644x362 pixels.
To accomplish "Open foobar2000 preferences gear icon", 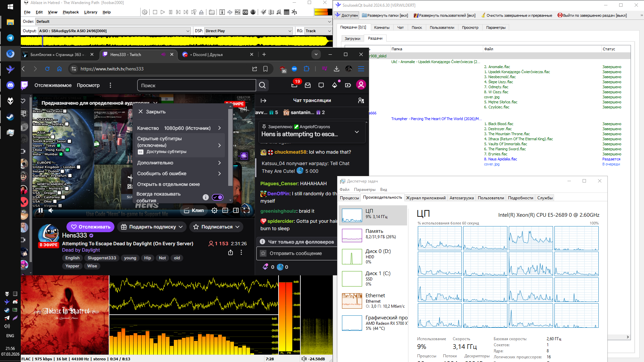I will coord(145,12).
